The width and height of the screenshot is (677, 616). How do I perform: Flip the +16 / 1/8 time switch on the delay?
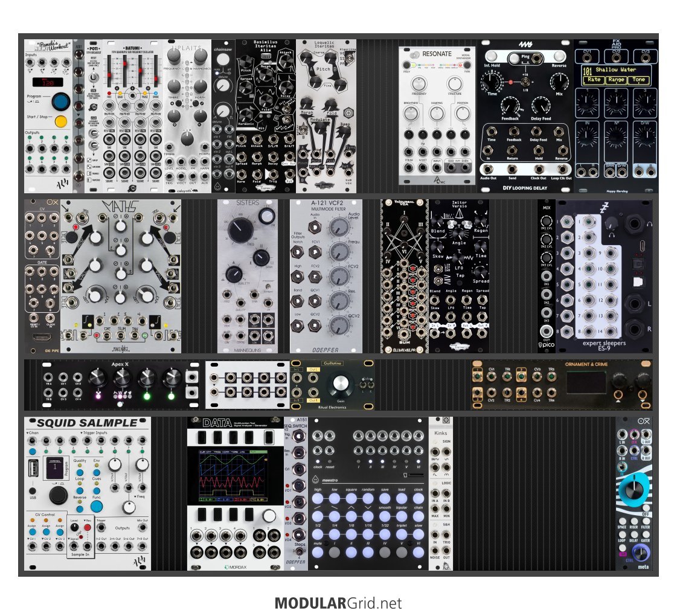(x=525, y=82)
